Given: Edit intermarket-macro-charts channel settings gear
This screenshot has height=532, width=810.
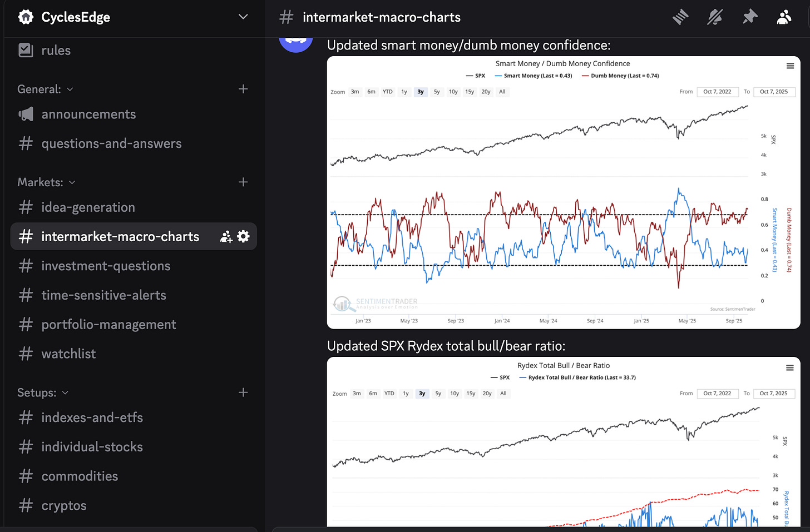Looking at the screenshot, I should coord(243,236).
